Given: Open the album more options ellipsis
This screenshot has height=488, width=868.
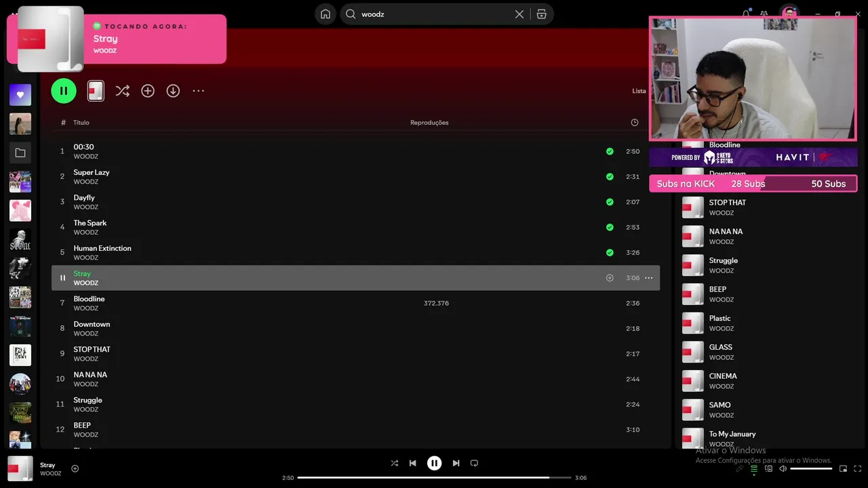Looking at the screenshot, I should point(198,91).
